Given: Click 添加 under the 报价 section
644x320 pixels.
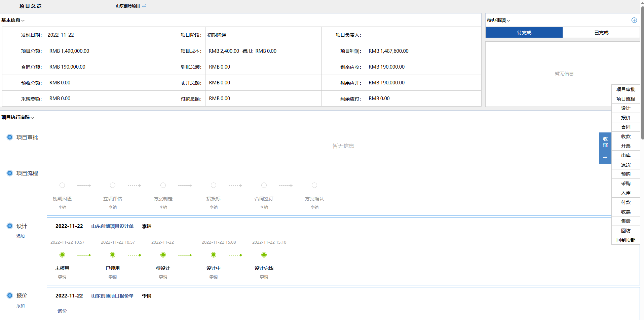Looking at the screenshot, I should point(21,306).
